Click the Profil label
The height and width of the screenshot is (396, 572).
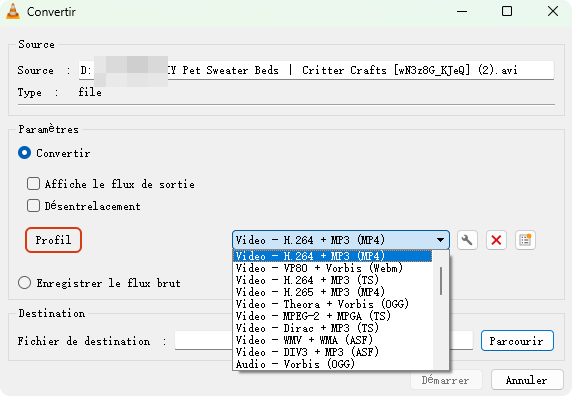coord(53,240)
